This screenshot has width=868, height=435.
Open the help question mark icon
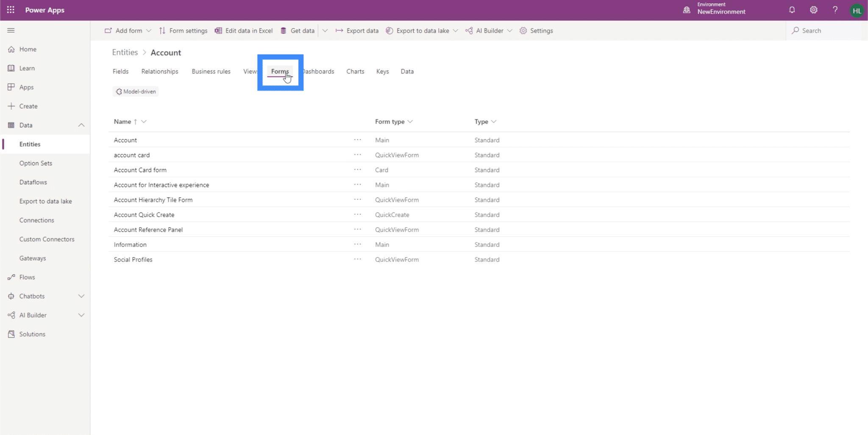pos(835,10)
